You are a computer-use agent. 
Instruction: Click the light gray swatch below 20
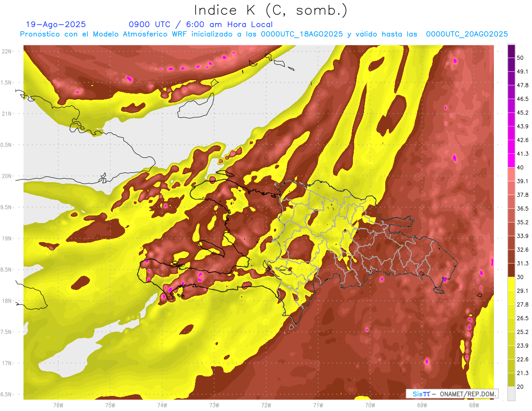[511, 393]
